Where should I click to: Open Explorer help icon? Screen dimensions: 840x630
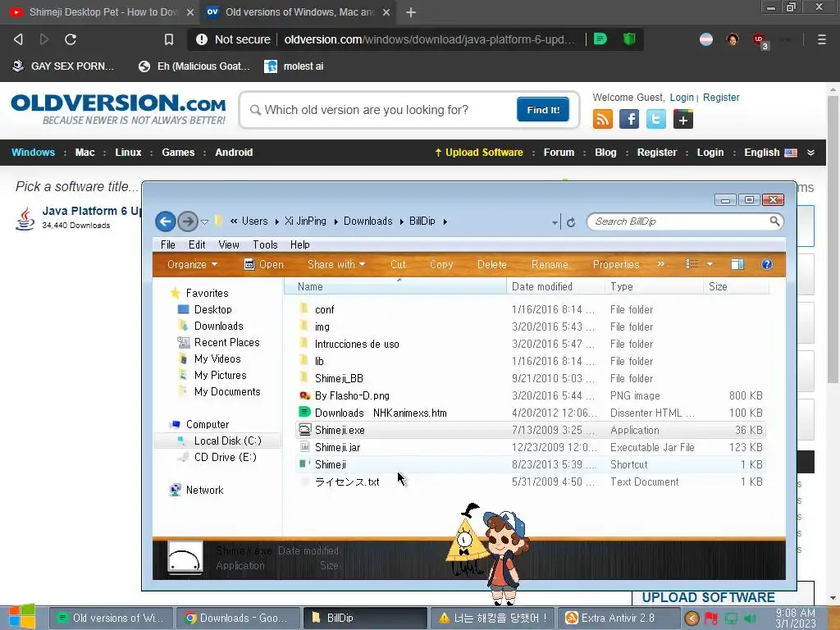click(x=767, y=264)
